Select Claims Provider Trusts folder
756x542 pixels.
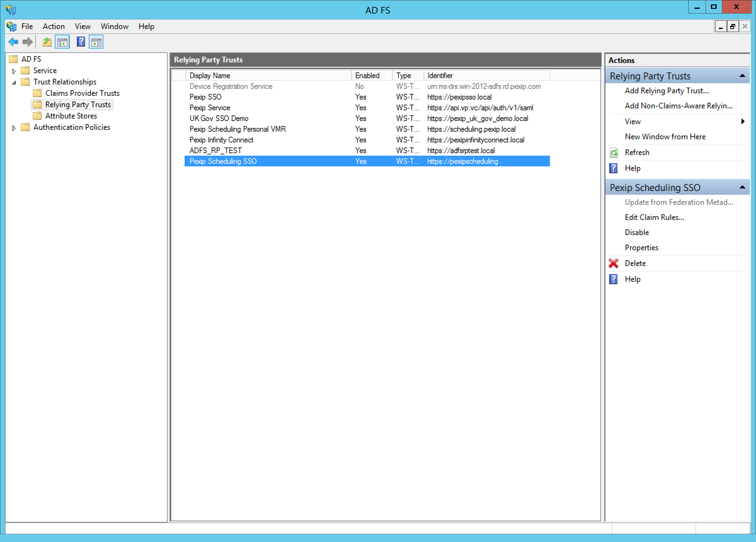(x=82, y=93)
